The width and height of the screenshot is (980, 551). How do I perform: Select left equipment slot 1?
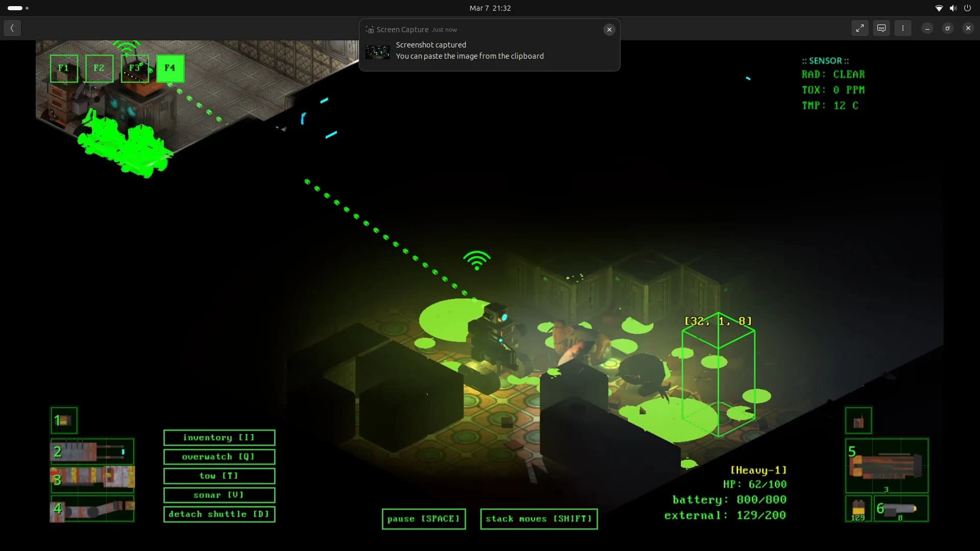64,420
